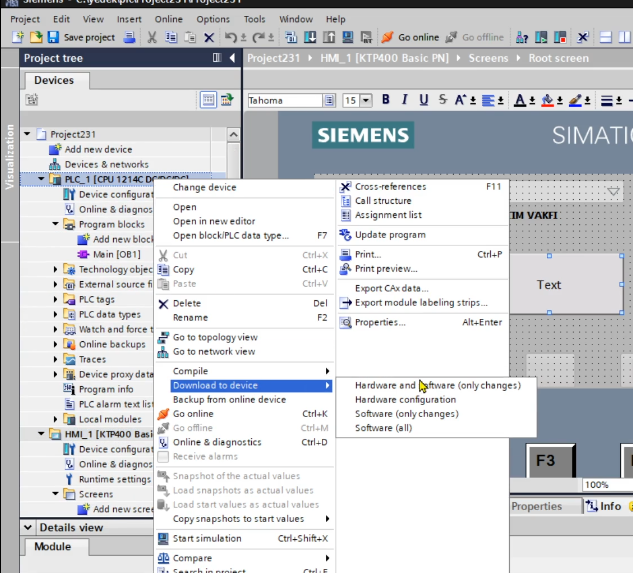Click the fill color bucket swatch
This screenshot has height=573, width=633.
pos(547,100)
